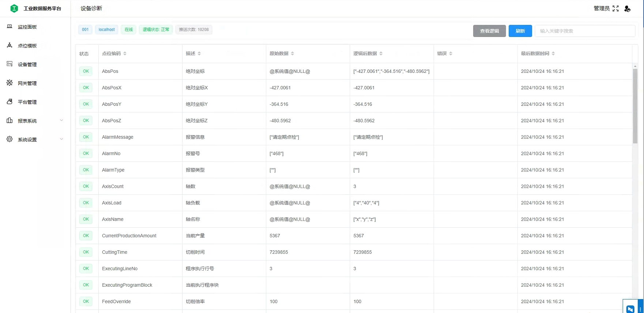Click the 001 device tag

point(85,30)
